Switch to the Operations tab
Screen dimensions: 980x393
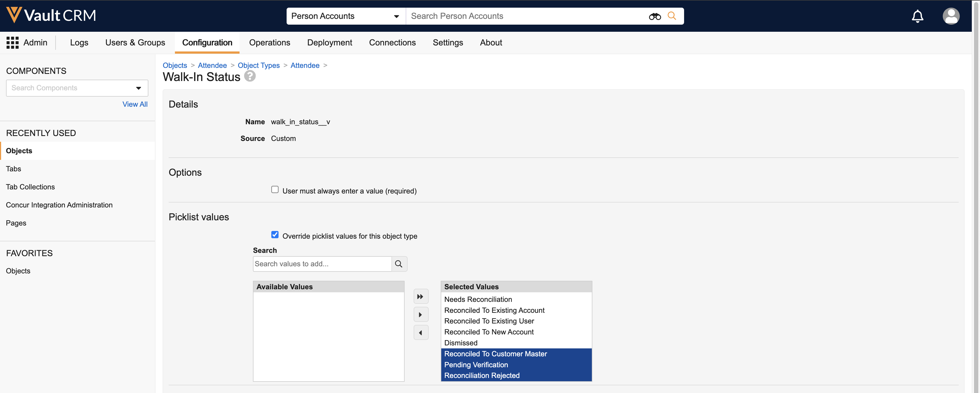click(x=269, y=43)
